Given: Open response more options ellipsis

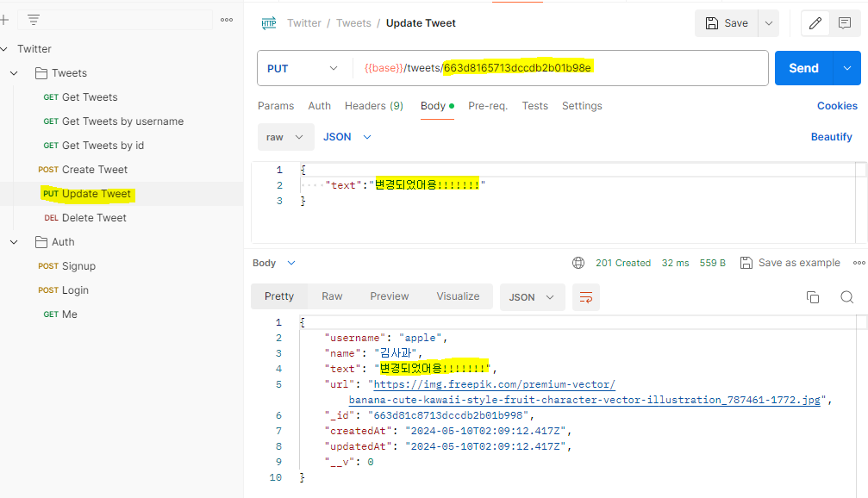Looking at the screenshot, I should [x=859, y=263].
